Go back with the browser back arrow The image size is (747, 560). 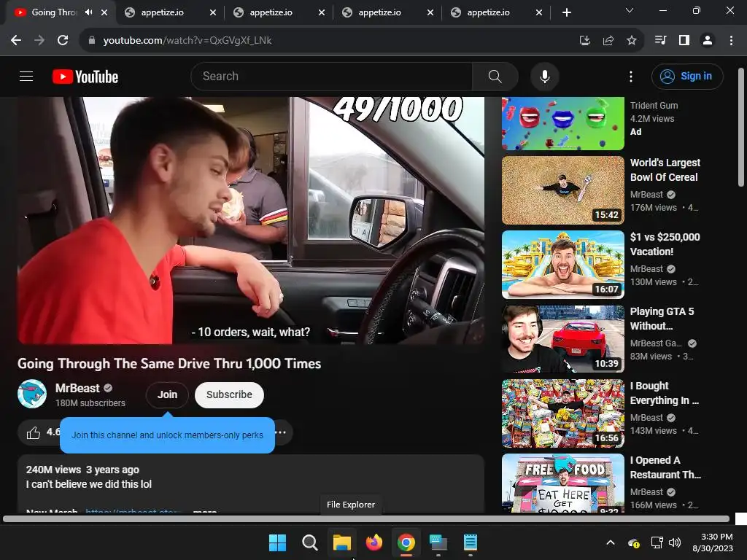[16, 41]
